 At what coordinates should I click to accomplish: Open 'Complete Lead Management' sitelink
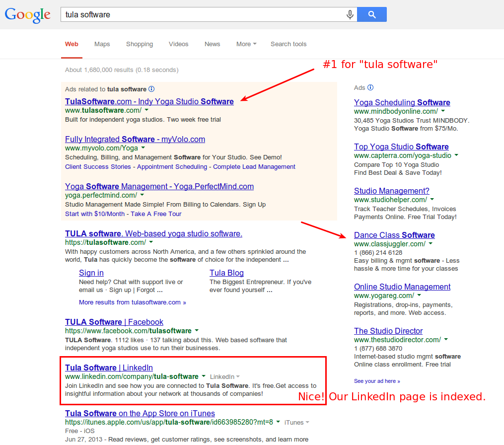point(254,166)
